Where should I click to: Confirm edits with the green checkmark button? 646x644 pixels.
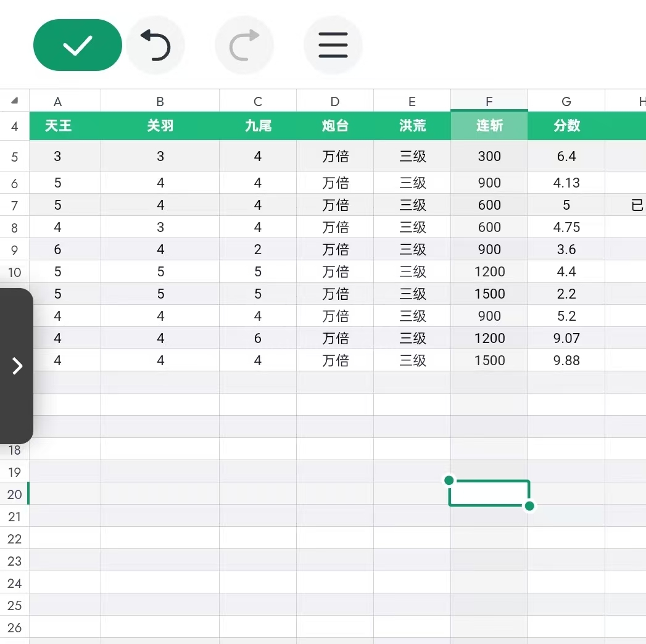tap(77, 45)
